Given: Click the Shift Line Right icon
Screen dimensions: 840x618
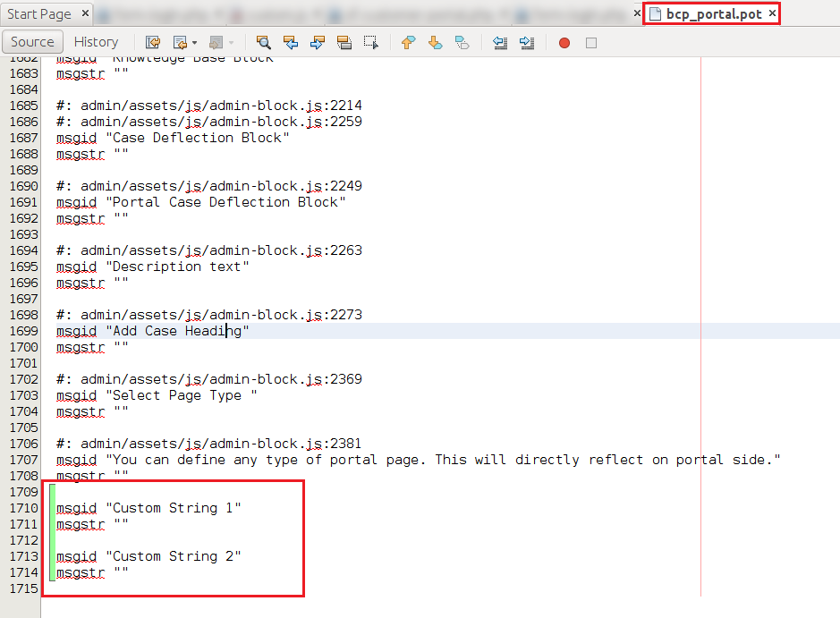Looking at the screenshot, I should point(527,42).
